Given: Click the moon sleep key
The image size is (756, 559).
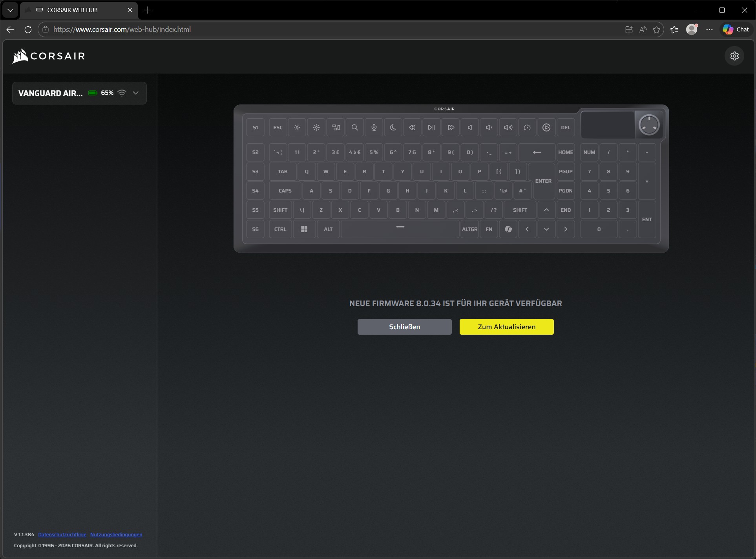Looking at the screenshot, I should tap(393, 127).
